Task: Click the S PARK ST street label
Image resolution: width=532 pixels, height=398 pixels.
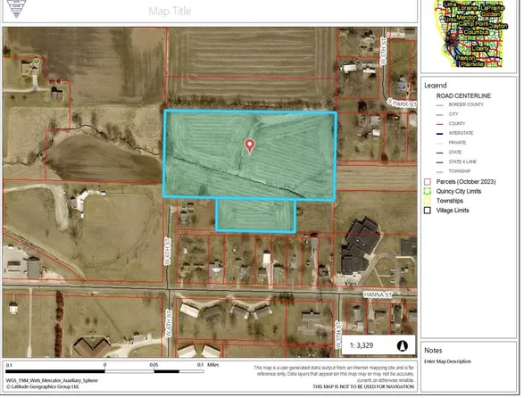Action: (402, 104)
